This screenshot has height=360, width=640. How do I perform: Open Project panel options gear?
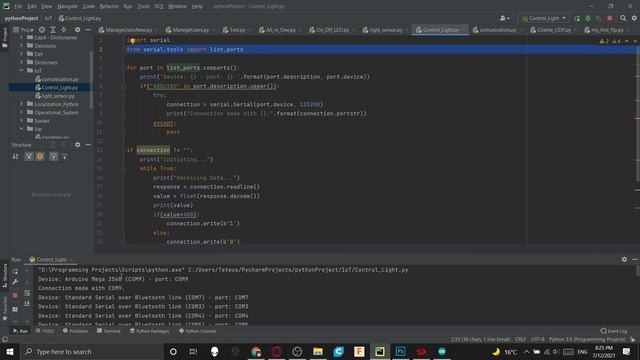point(78,30)
